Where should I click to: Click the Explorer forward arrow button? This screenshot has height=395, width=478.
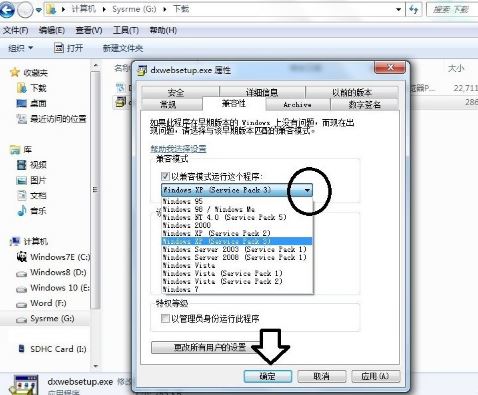pyautogui.click(x=25, y=10)
